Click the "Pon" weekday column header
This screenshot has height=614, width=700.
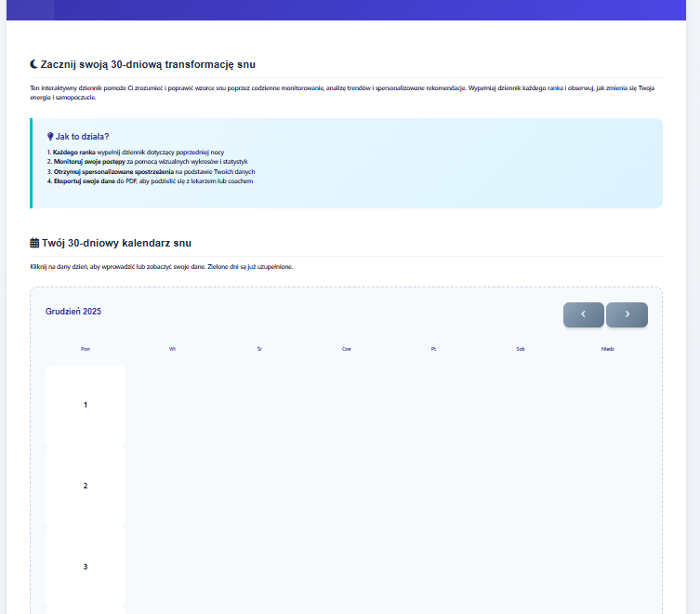pyautogui.click(x=86, y=349)
